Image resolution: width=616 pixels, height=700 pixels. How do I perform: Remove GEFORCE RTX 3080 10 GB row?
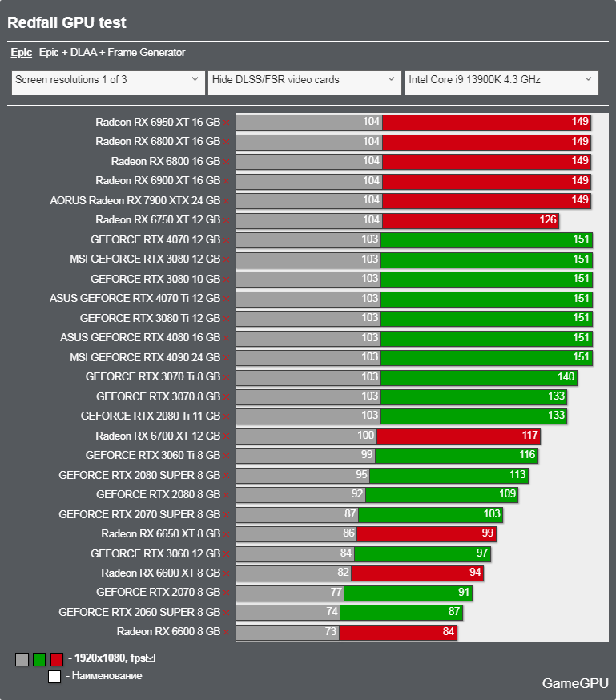tap(227, 280)
